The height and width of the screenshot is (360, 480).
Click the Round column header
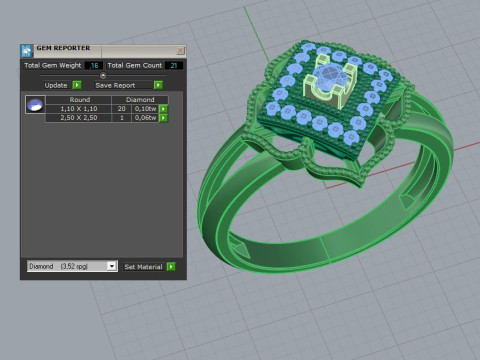click(x=79, y=100)
